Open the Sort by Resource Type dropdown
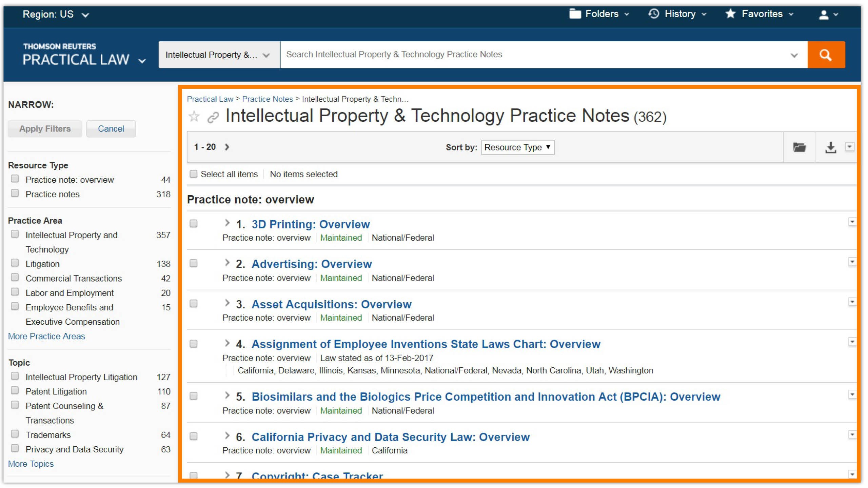868x488 pixels. pos(517,147)
